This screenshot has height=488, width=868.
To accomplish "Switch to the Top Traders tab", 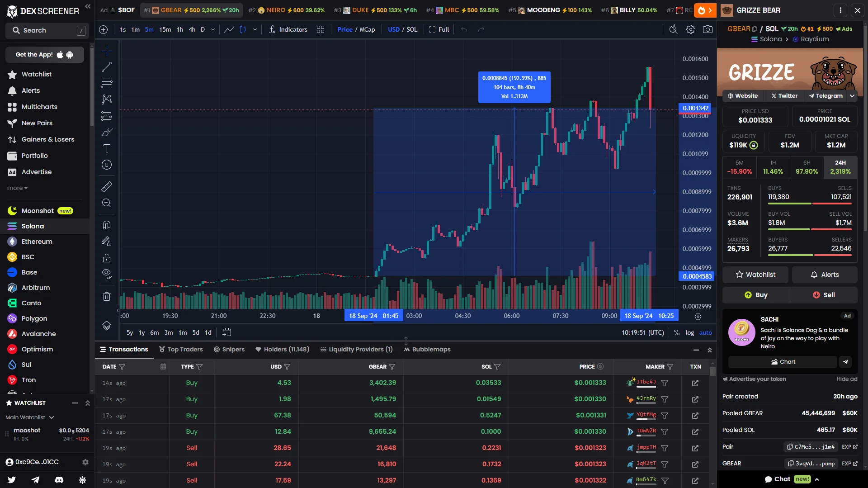I will [x=181, y=349].
